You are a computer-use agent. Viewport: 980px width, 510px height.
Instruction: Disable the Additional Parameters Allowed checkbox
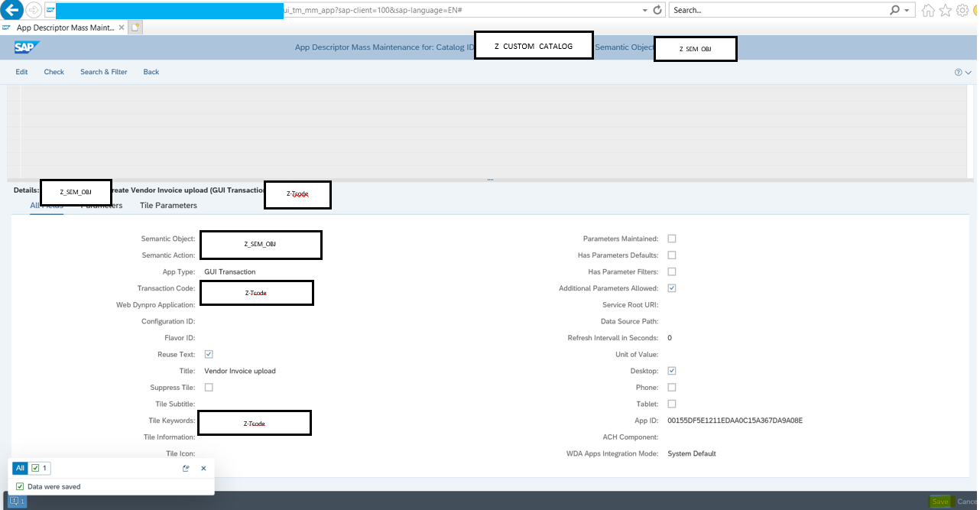pyautogui.click(x=672, y=288)
